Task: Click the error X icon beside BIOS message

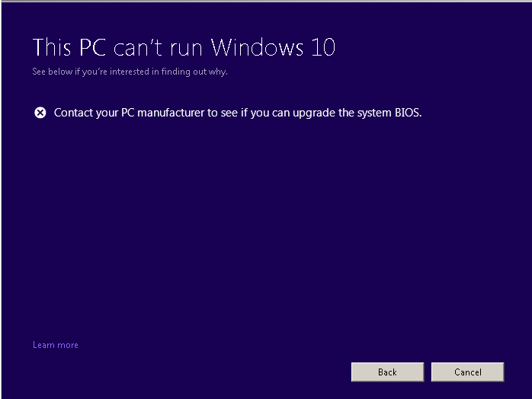Action: (x=40, y=113)
